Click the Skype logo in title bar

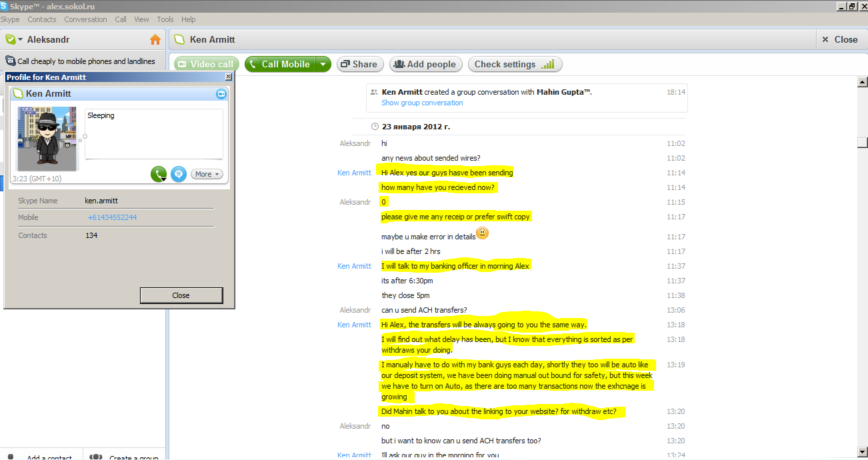pos(4,6)
